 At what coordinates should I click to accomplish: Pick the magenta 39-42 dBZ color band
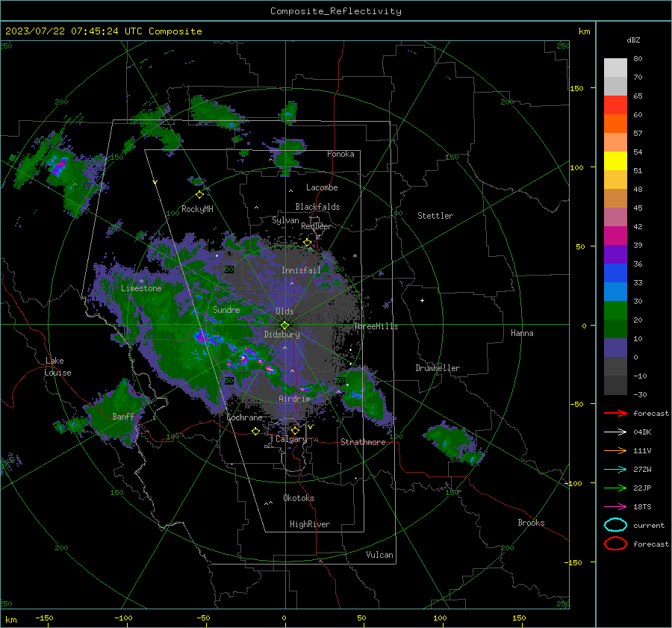coord(615,236)
